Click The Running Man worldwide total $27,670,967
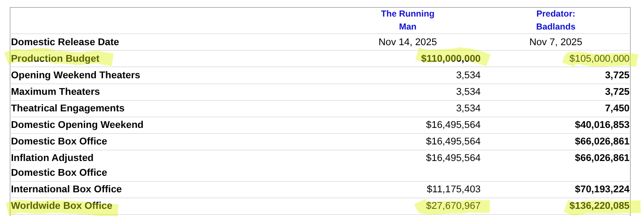644x216 pixels. pos(453,206)
